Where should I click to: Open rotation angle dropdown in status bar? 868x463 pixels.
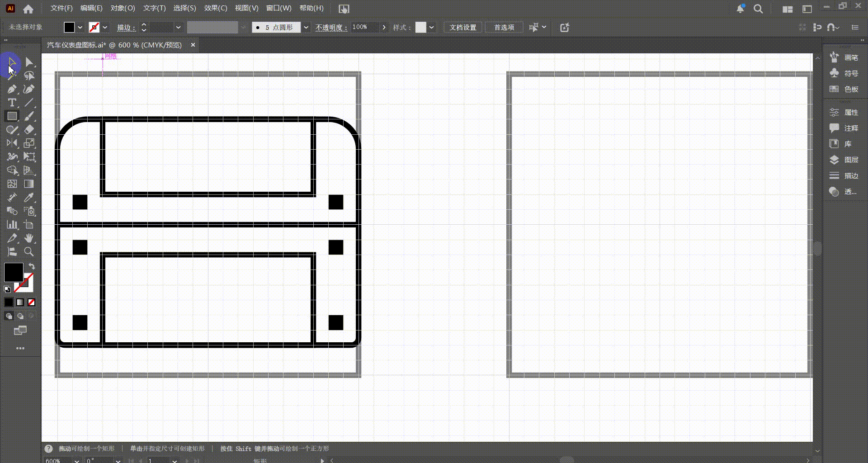118,460
